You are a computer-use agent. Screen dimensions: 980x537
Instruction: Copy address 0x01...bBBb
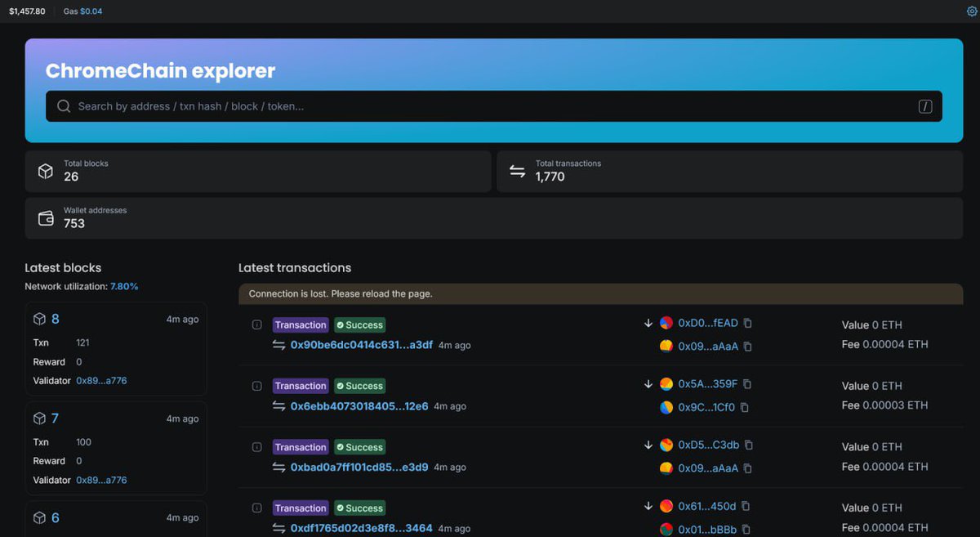pos(746,530)
